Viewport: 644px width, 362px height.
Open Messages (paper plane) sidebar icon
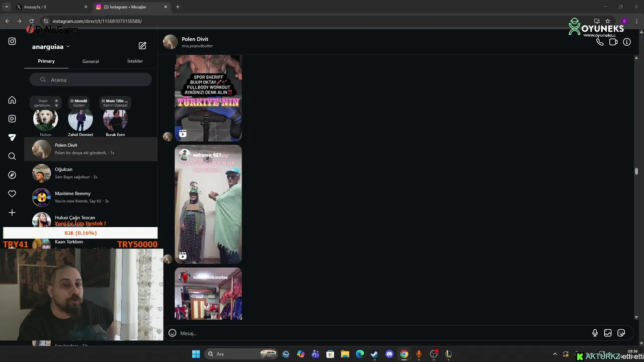point(12,137)
